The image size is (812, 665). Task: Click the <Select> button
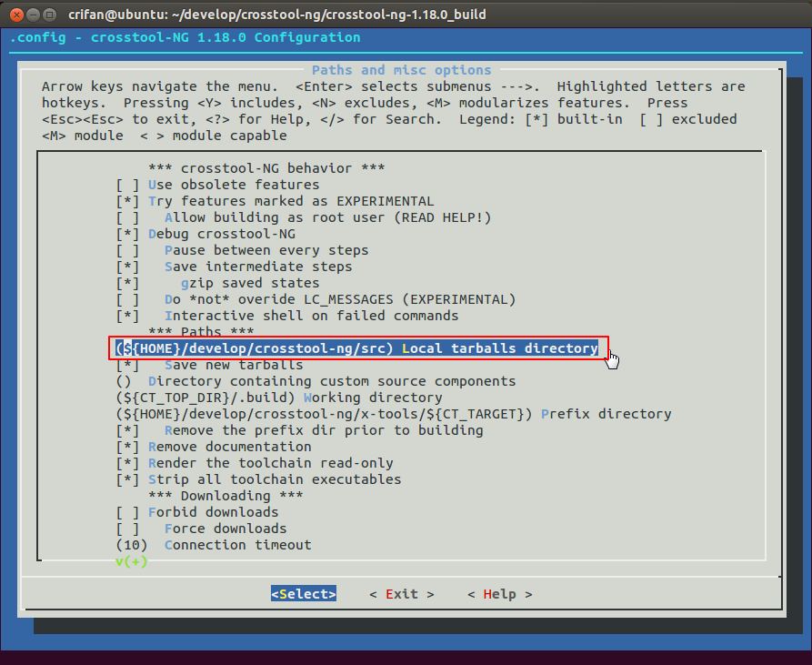(304, 593)
